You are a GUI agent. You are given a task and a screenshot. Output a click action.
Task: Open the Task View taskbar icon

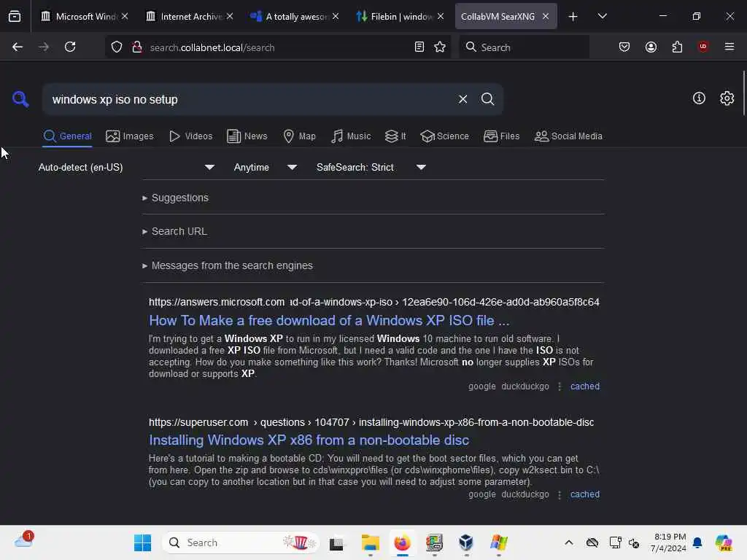coord(336,542)
